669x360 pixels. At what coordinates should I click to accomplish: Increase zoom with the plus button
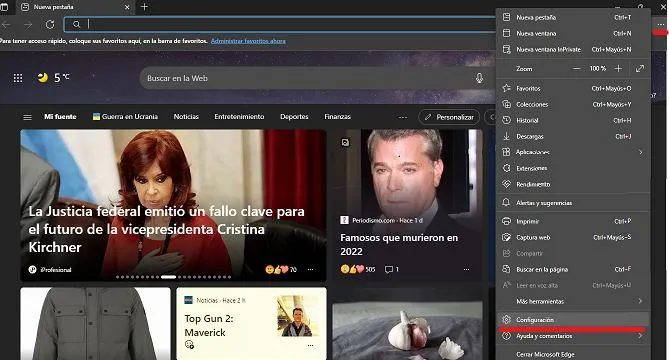(618, 69)
